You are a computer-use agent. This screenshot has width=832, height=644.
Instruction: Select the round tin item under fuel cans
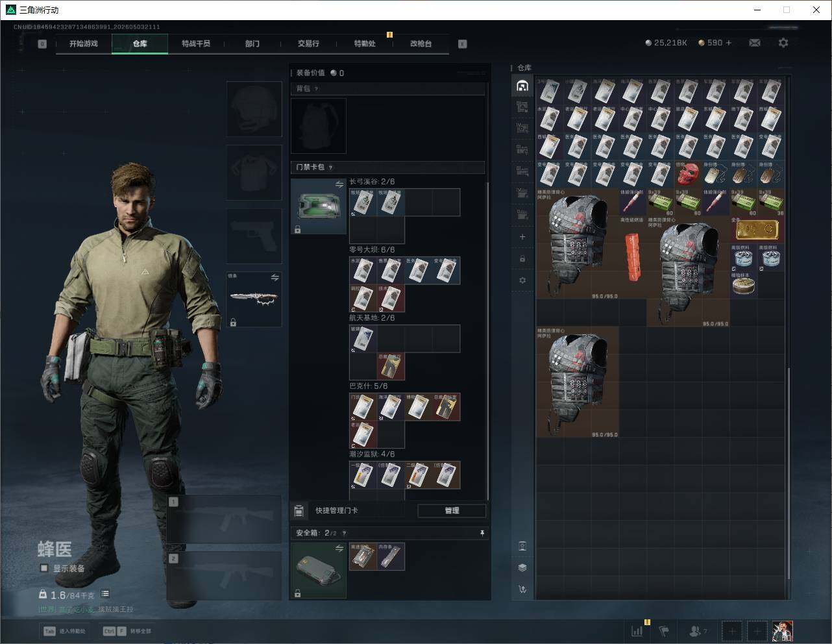pos(744,284)
